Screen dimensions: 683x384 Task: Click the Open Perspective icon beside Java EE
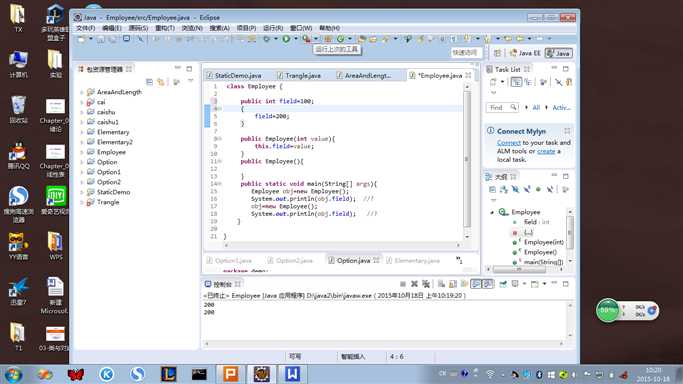(497, 53)
